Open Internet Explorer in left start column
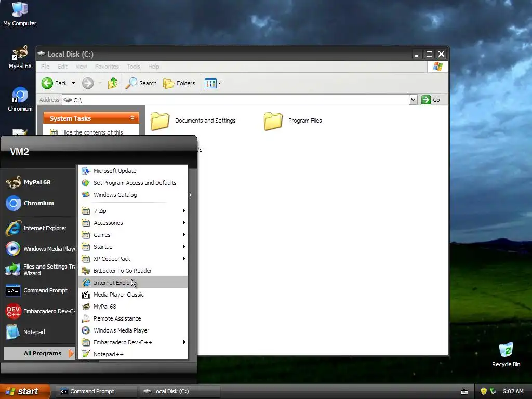The width and height of the screenshot is (532, 399). (x=39, y=228)
